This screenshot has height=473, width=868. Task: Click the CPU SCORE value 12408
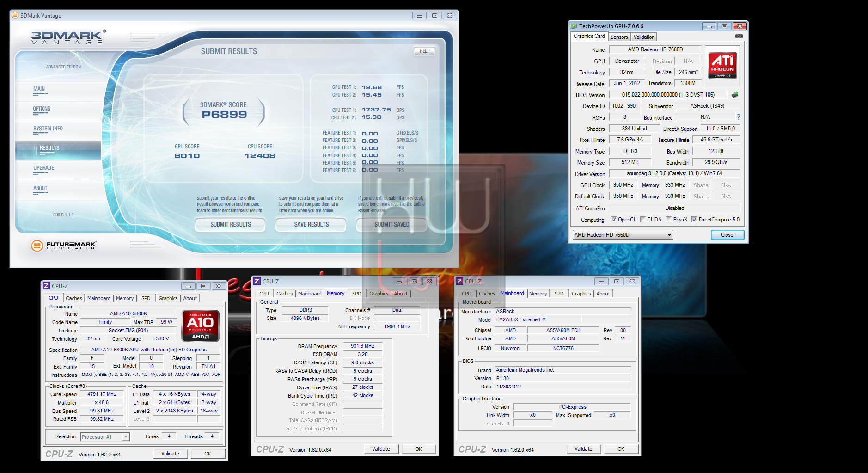[260, 156]
